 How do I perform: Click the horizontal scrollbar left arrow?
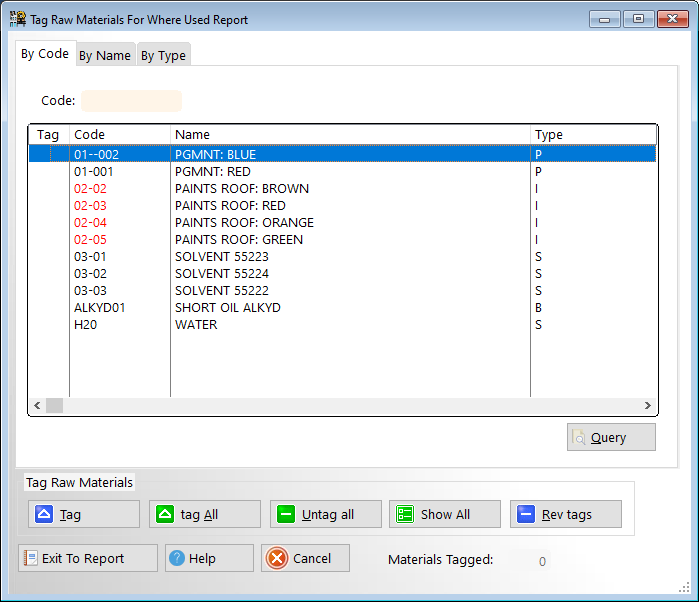(x=37, y=405)
